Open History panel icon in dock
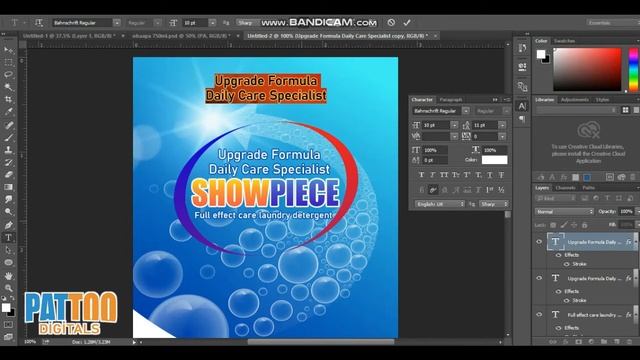640x360 pixels. [x=522, y=48]
